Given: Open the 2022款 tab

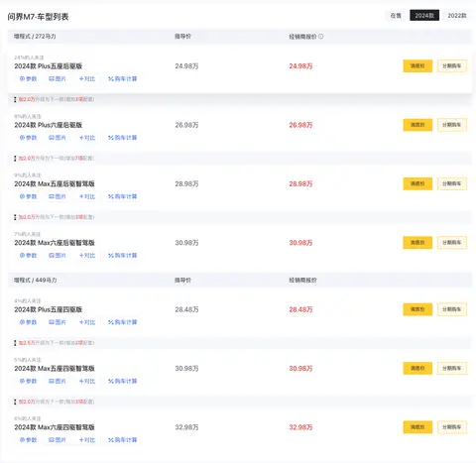Looking at the screenshot, I should (x=457, y=16).
